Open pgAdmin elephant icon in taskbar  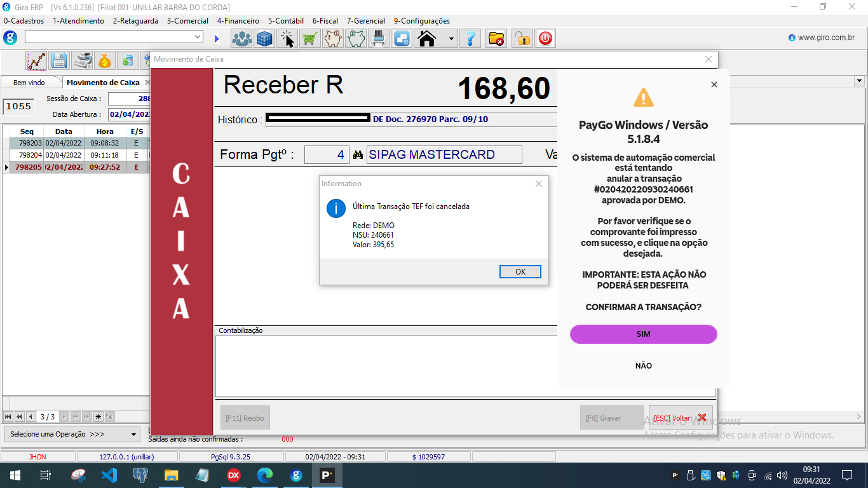click(x=140, y=475)
